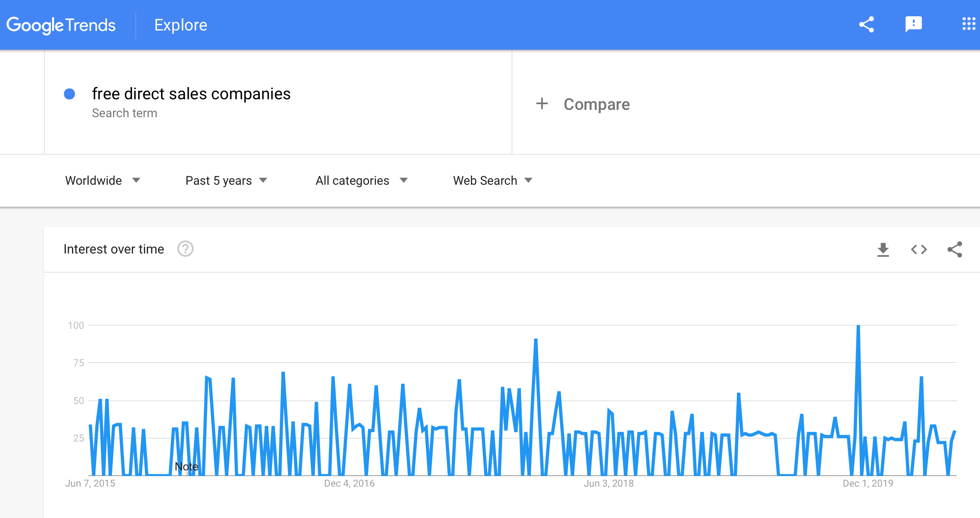Image resolution: width=980 pixels, height=518 pixels.
Task: Go to the Explore page link
Action: coord(181,25)
